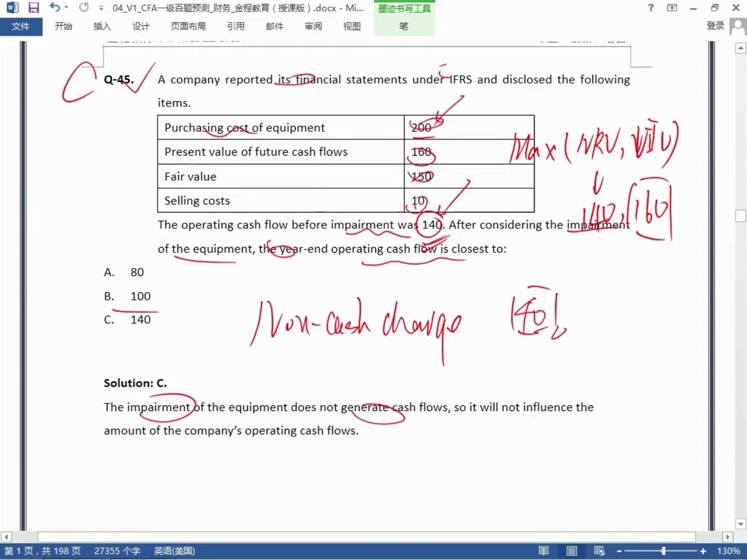Screen dimensions: 747x560
Task: Click the Redo icon
Action: (84, 8)
